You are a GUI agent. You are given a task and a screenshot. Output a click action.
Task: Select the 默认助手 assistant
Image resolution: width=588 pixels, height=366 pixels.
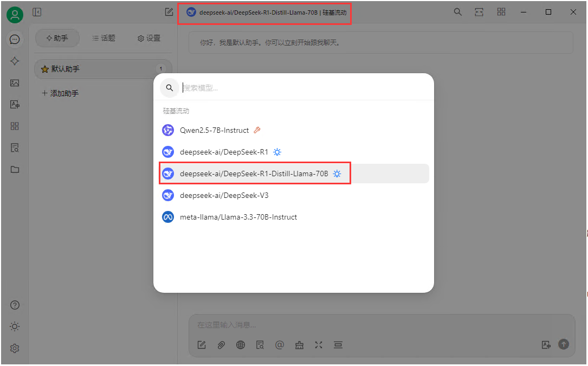103,69
